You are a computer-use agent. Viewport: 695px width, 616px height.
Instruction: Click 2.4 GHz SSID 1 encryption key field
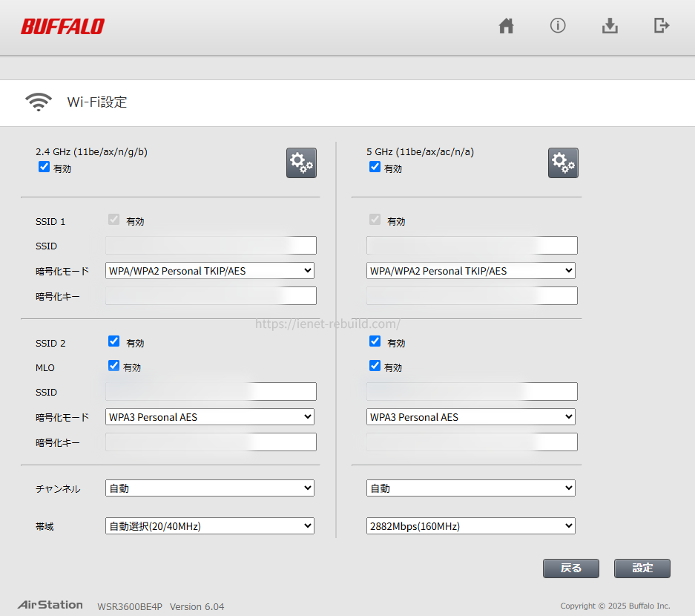[x=211, y=296]
